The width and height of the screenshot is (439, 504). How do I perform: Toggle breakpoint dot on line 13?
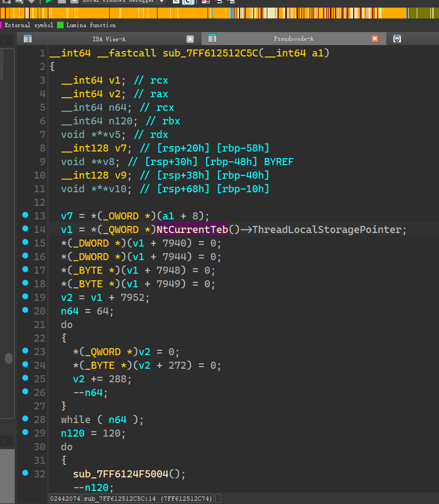[26, 215]
